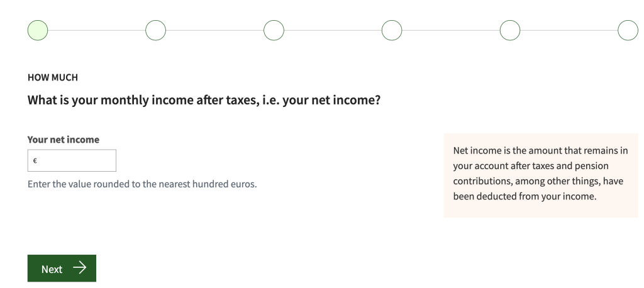Jump to the second progress step circle
The image size is (644, 288).
tap(155, 30)
